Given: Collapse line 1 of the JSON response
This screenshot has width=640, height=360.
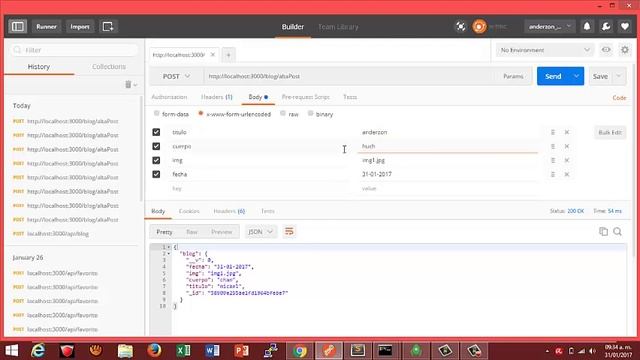Looking at the screenshot, I should pos(169,247).
